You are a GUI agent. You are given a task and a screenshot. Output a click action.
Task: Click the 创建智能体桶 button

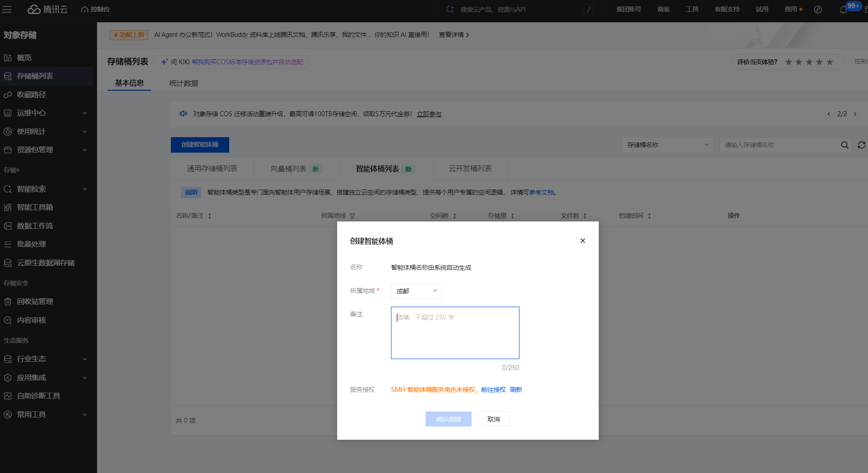[200, 145]
